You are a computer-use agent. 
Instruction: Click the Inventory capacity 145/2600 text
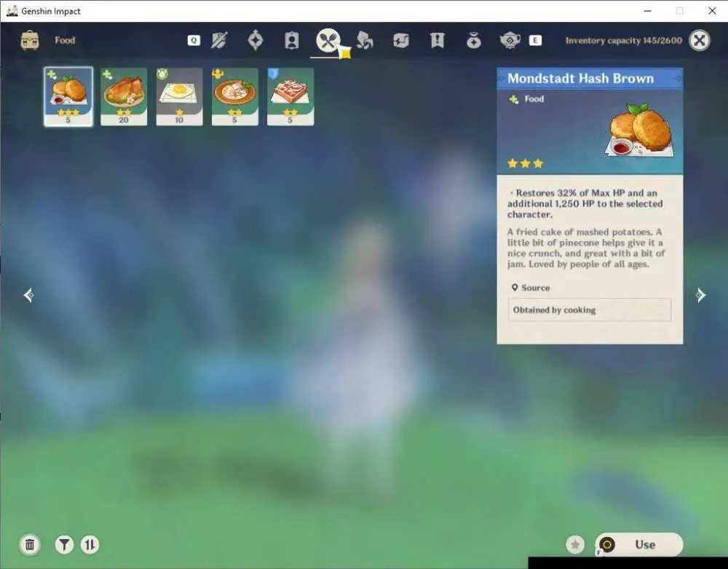[x=624, y=40]
